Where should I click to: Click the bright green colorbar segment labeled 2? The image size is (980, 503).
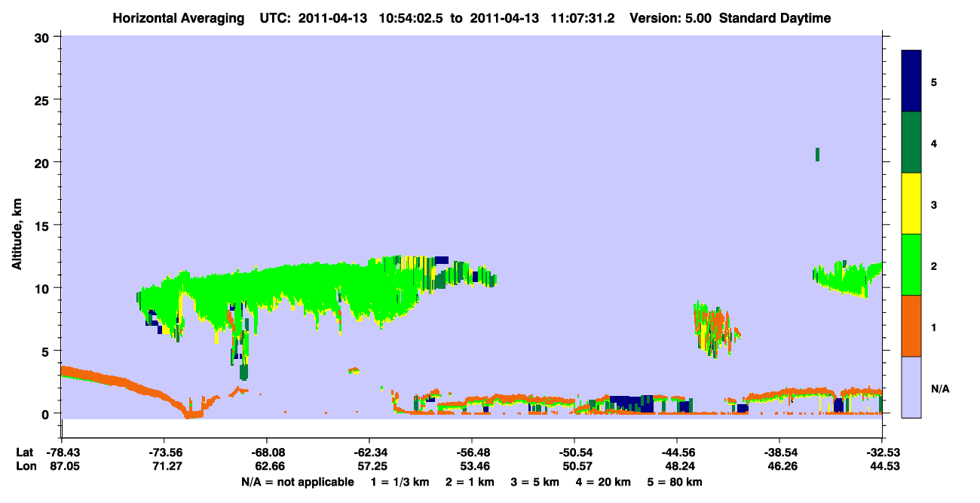pyautogui.click(x=911, y=265)
